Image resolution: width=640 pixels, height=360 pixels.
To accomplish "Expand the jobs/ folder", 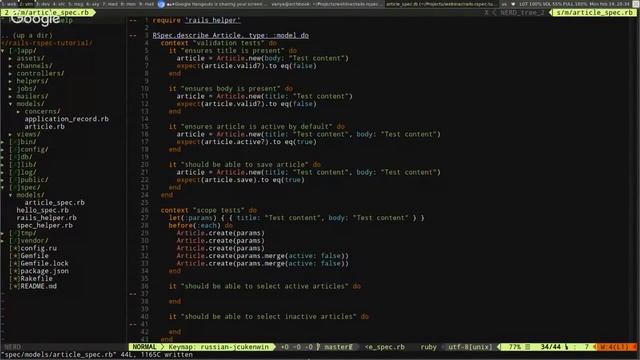I will click(x=11, y=89).
